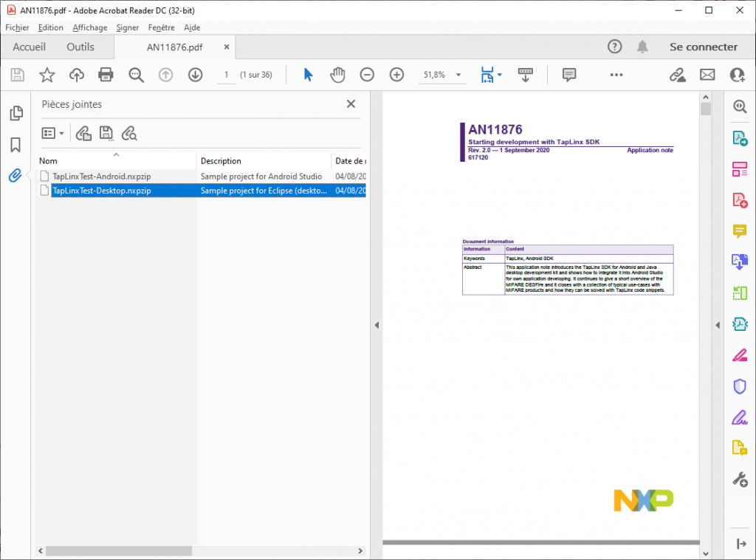Click 'Sample project for Android Studio' description
The image size is (756, 560).
261,177
